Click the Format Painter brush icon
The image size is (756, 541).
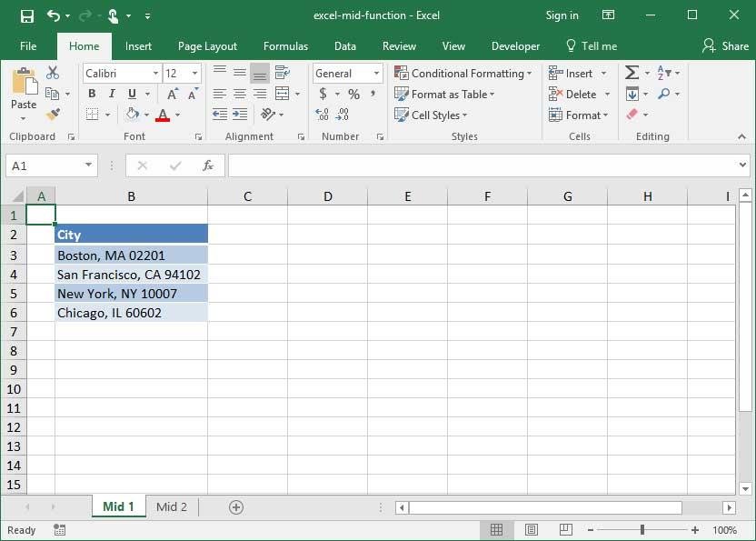53,115
